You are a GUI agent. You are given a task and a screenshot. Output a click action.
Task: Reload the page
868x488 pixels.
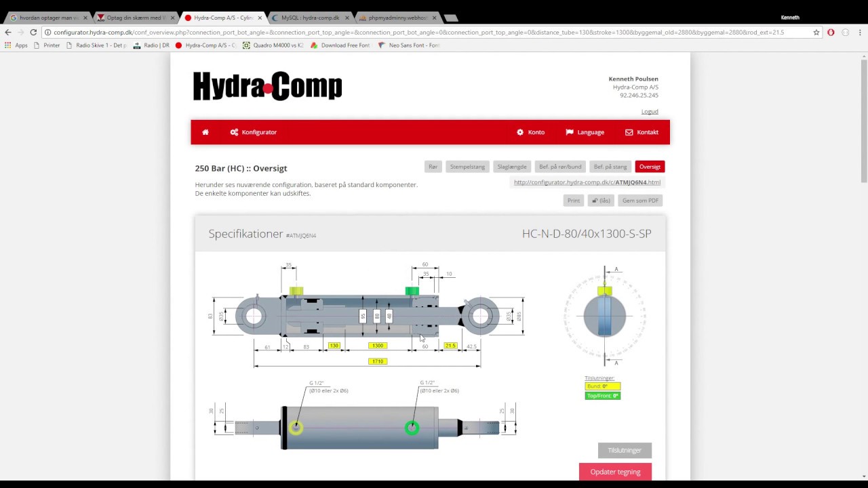tap(33, 32)
